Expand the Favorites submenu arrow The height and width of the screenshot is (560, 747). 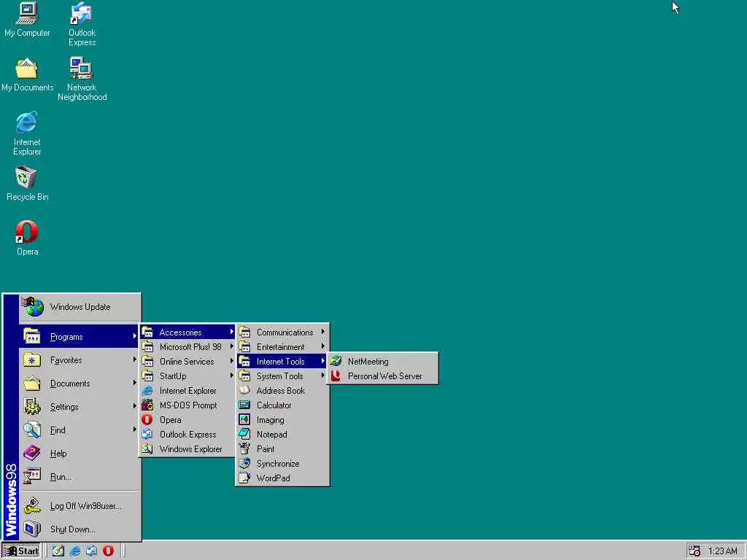[x=135, y=359]
